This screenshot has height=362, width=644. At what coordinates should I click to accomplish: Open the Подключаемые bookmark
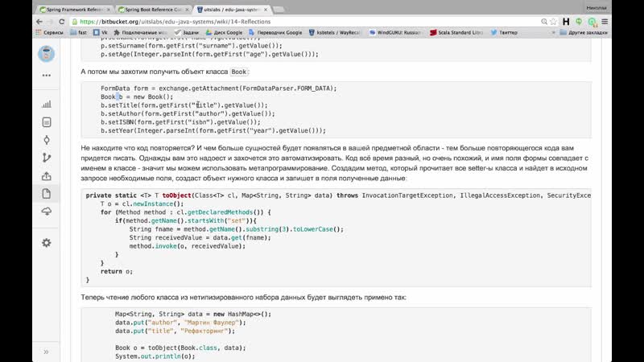[x=140, y=32]
